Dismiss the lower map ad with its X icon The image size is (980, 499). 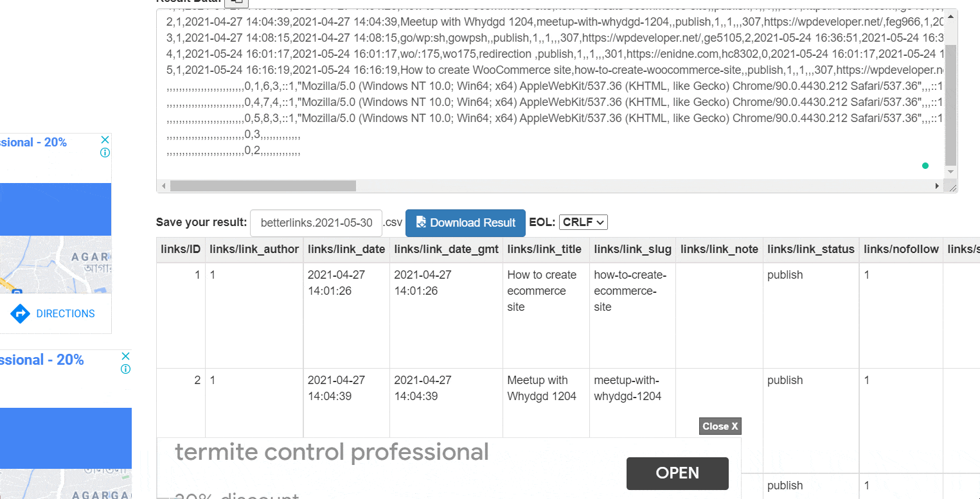coord(126,355)
